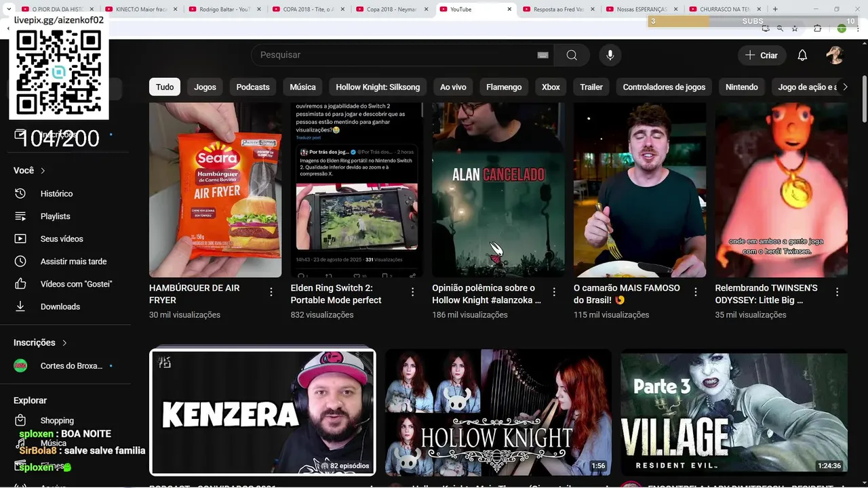868x488 pixels.
Task: Open options menu for Relembrando TWINSEN'S ODYSSEY
Action: coord(837,292)
